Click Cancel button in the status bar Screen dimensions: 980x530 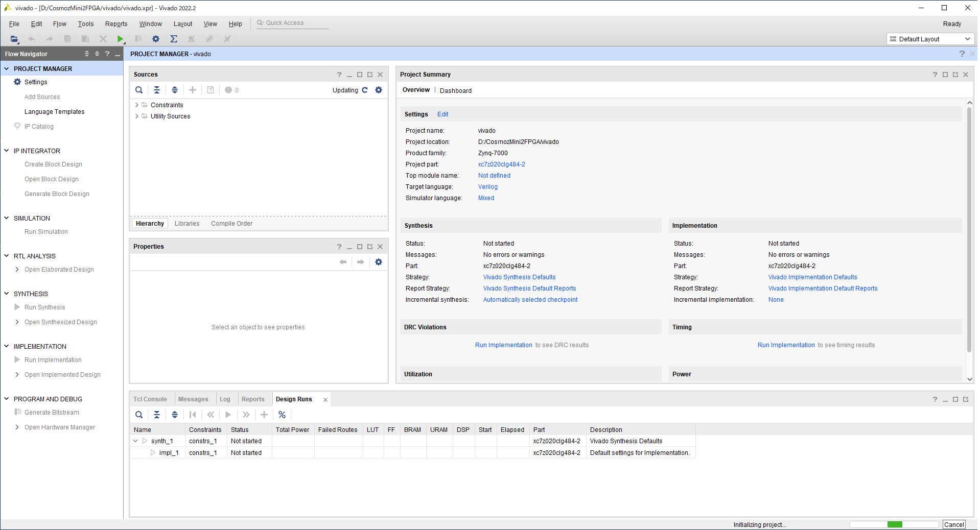tap(953, 524)
